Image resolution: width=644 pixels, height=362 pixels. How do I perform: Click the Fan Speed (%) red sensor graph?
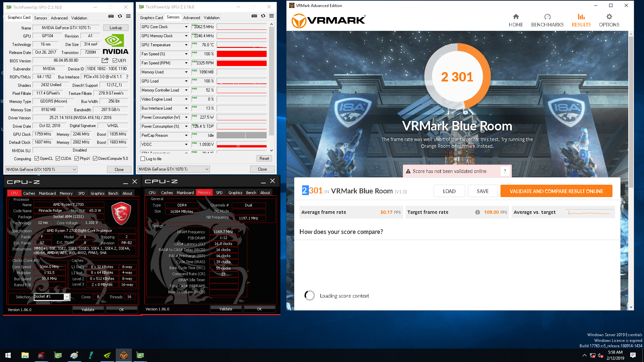tap(241, 54)
